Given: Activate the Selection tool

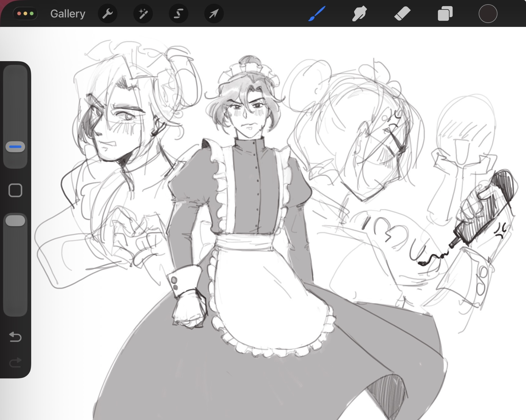Looking at the screenshot, I should click(179, 14).
